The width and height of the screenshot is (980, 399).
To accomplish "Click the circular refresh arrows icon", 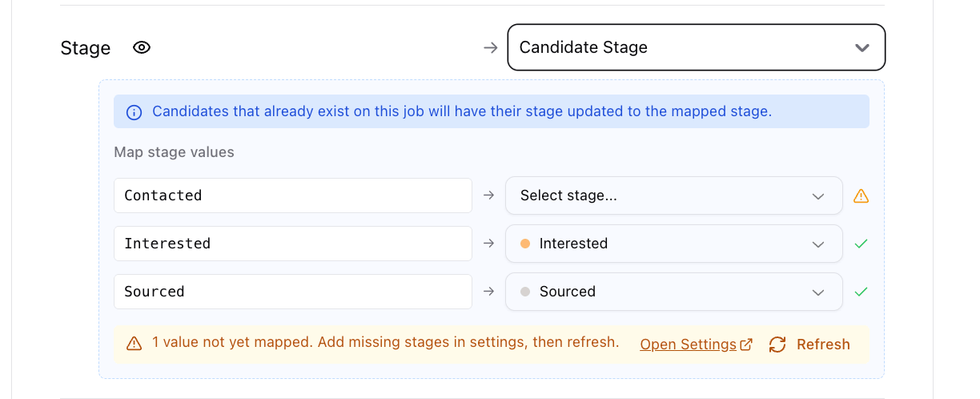I will [777, 345].
